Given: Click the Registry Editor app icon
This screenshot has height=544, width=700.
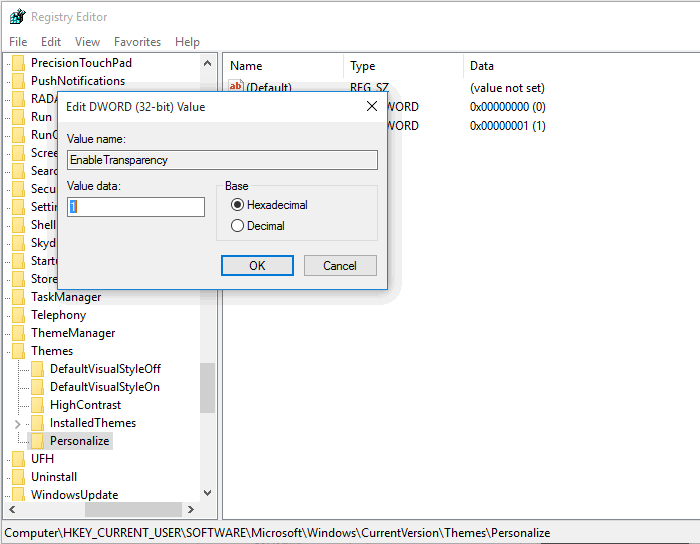Looking at the screenshot, I should coord(17,17).
